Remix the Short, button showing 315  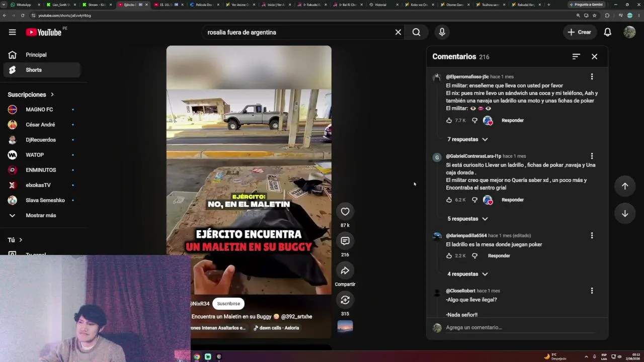(345, 300)
